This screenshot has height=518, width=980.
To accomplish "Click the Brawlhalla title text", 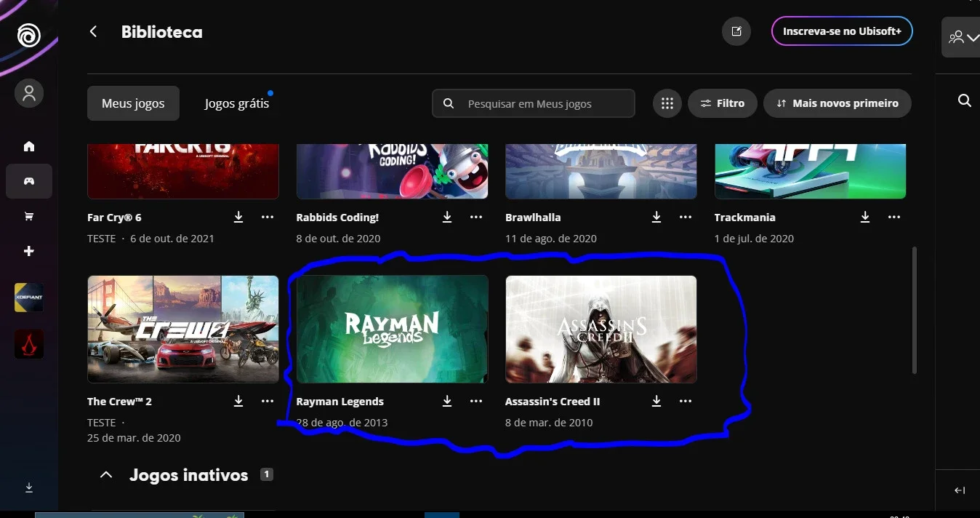I will tap(533, 217).
